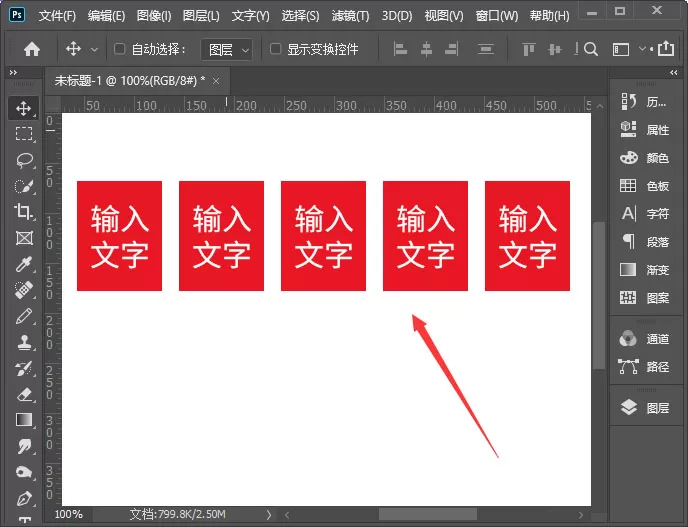This screenshot has width=688, height=527.
Task: Select the History Brush tool
Action: click(24, 368)
